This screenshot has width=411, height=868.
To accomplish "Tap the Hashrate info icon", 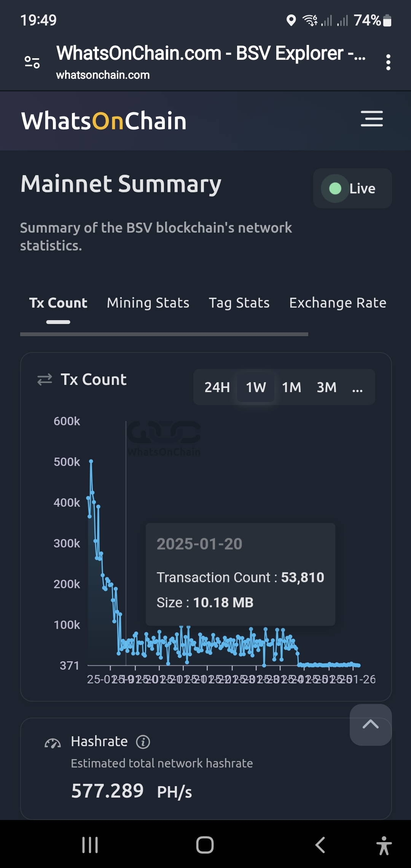I will click(x=143, y=742).
